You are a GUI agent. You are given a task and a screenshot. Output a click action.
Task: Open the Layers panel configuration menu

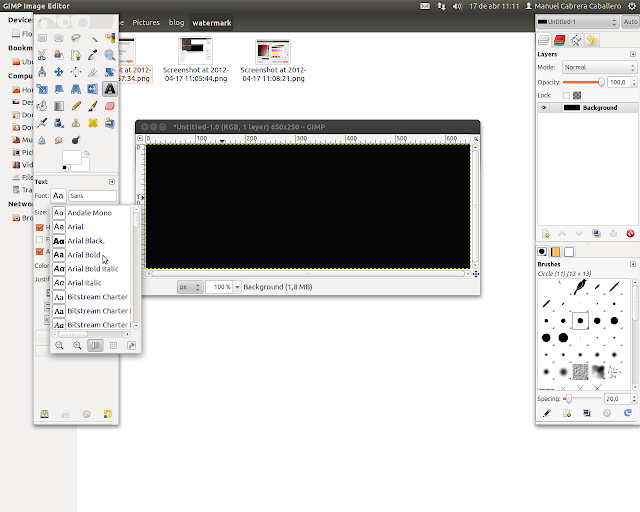633,54
